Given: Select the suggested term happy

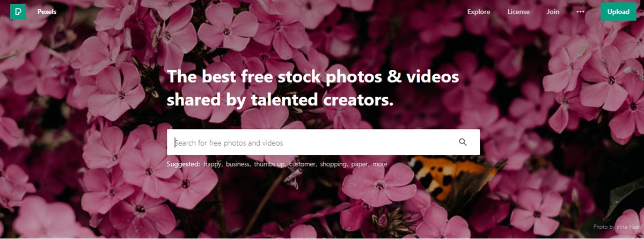Looking at the screenshot, I should [x=213, y=164].
